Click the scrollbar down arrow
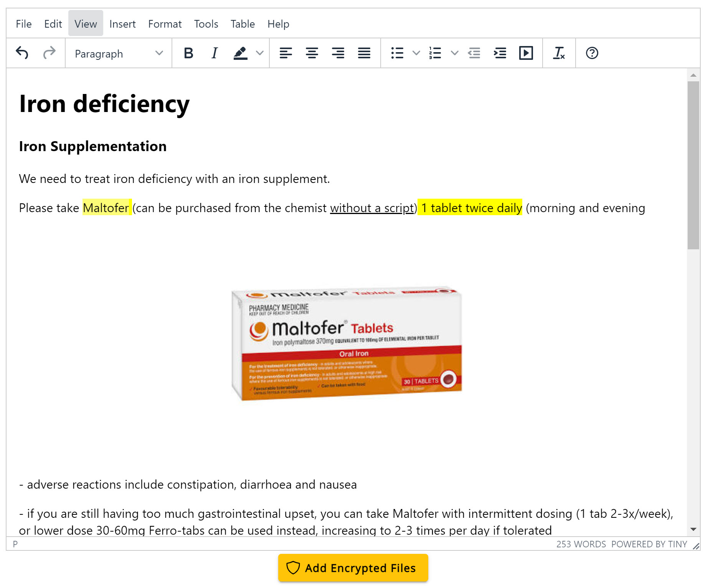 (x=693, y=529)
